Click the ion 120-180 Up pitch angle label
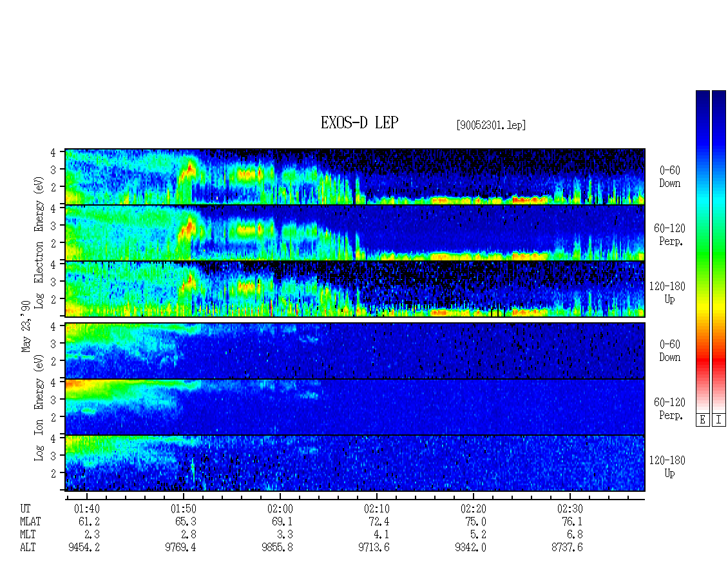The image size is (728, 564). [x=667, y=467]
